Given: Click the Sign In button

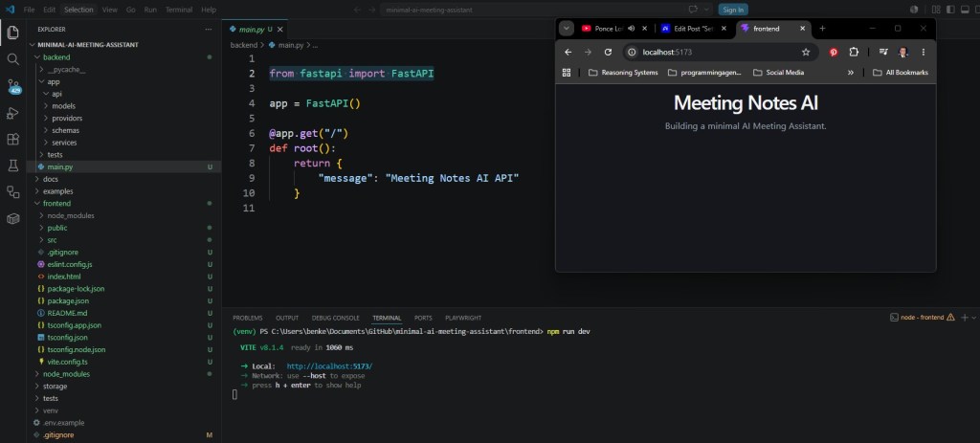Looking at the screenshot, I should (733, 10).
